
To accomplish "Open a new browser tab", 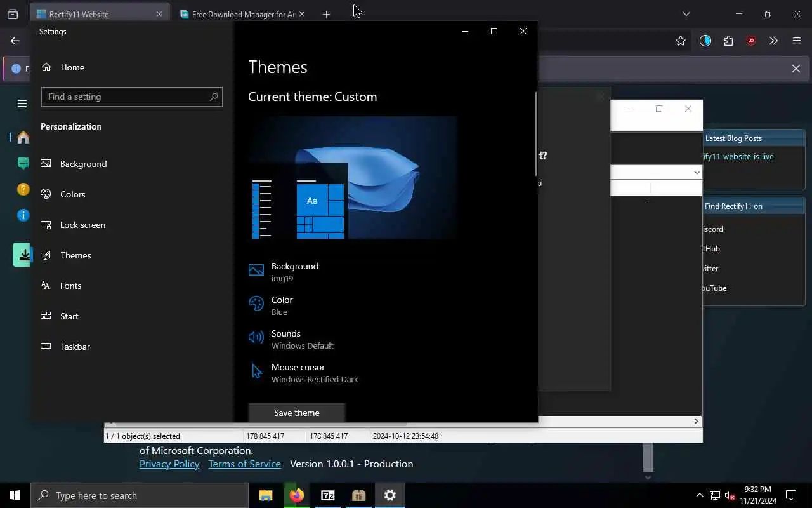I will pos(326,14).
